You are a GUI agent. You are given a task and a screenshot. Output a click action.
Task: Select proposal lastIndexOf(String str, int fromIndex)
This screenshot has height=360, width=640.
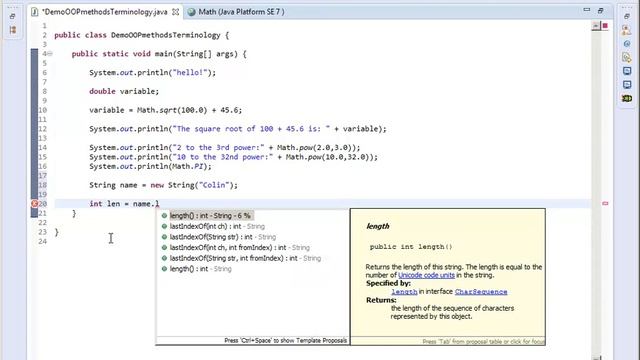[x=245, y=258]
